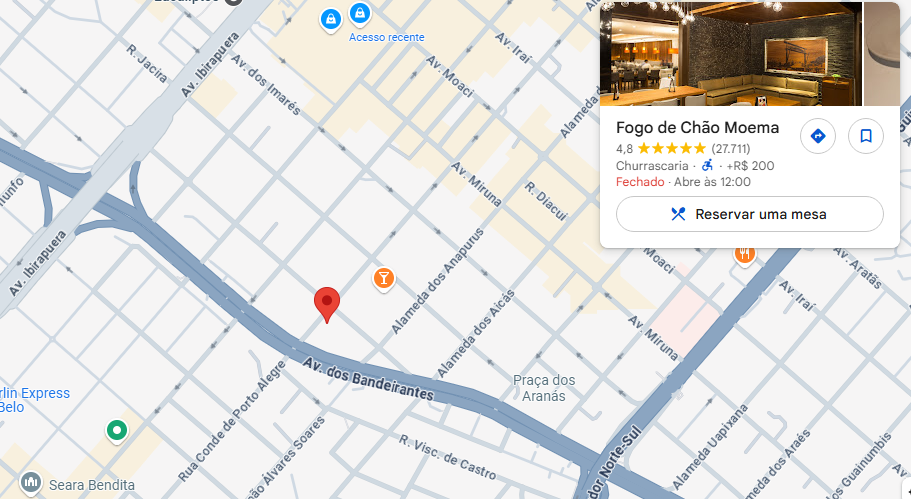Screen dimensions: 911x499
Task: Click the Seara Bendita place label
Action: tap(92, 485)
